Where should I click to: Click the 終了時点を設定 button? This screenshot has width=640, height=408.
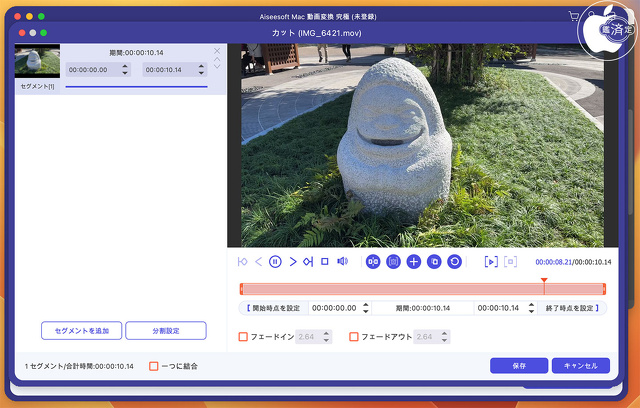pyautogui.click(x=572, y=308)
